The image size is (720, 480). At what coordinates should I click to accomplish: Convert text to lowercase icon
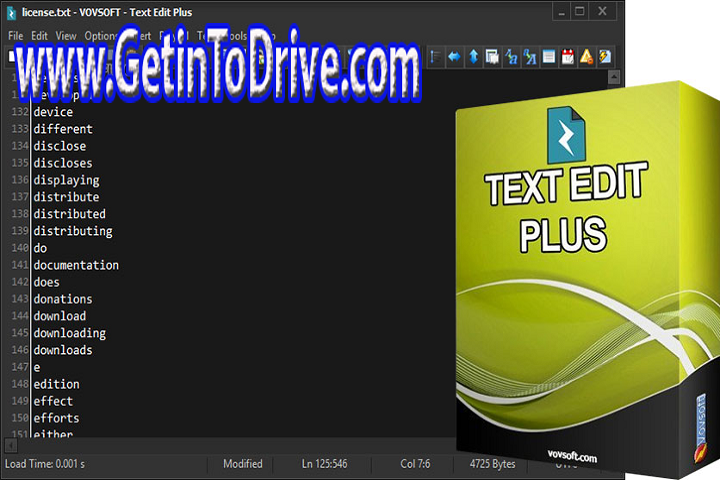coord(511,57)
